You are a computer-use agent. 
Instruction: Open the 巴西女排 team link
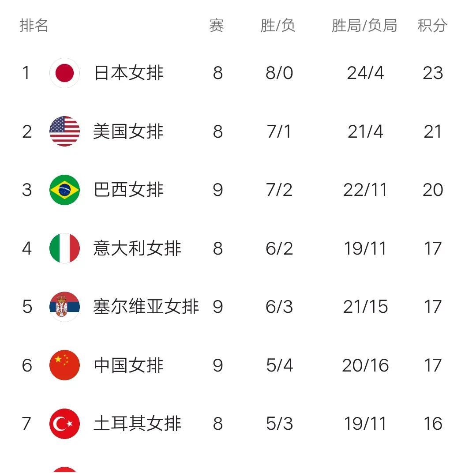tap(129, 190)
